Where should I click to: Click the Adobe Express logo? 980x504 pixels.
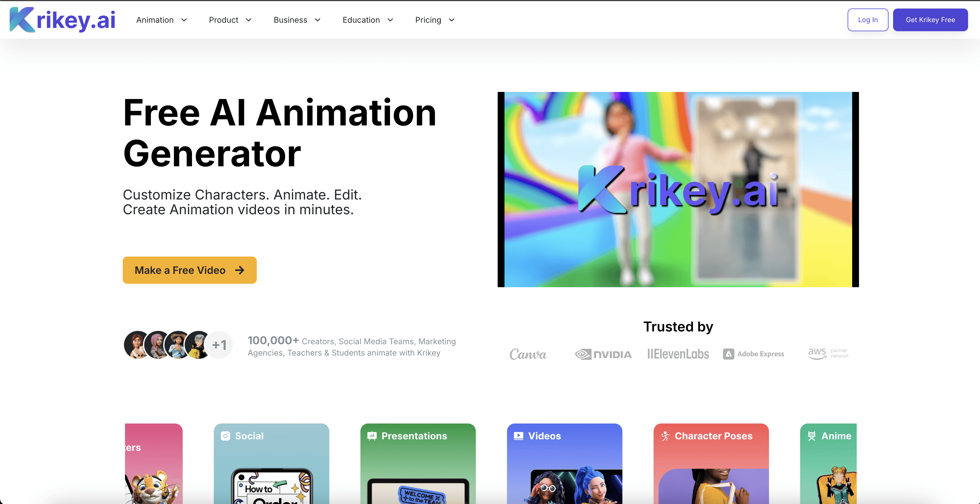[x=754, y=354]
